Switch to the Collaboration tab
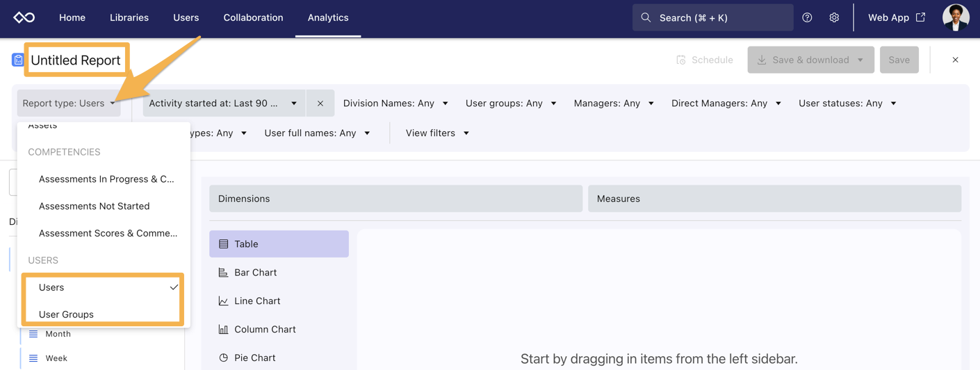This screenshot has height=370, width=980. click(253, 17)
